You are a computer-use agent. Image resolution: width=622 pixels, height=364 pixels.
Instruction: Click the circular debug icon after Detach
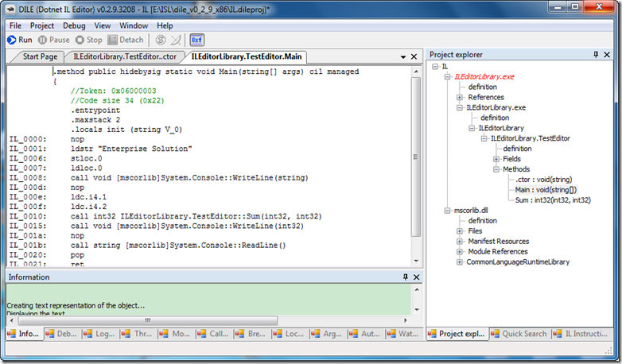pyautogui.click(x=160, y=40)
